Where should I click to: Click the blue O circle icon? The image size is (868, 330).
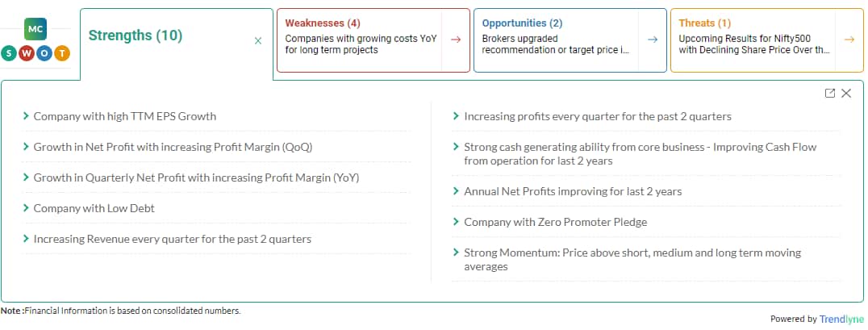click(45, 54)
